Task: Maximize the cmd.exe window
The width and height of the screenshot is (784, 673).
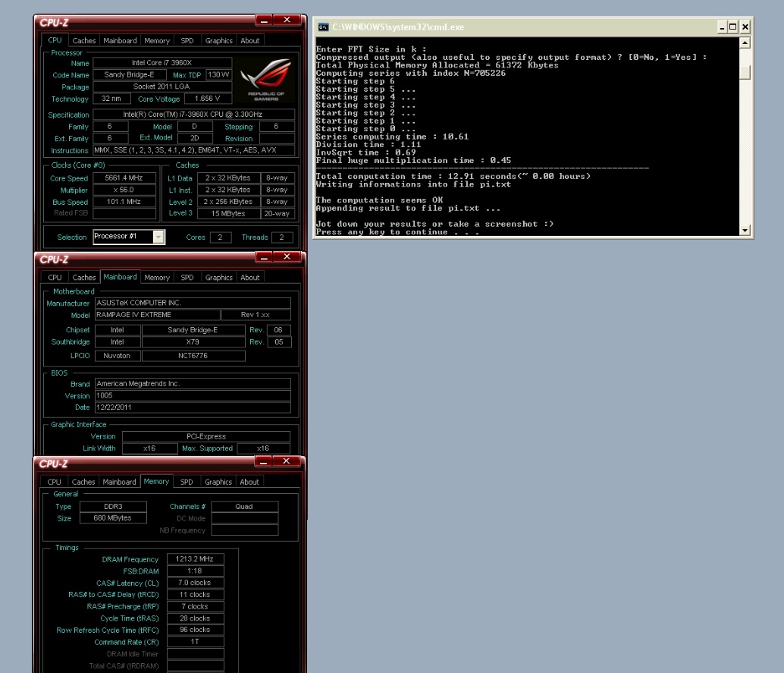Action: [733, 27]
